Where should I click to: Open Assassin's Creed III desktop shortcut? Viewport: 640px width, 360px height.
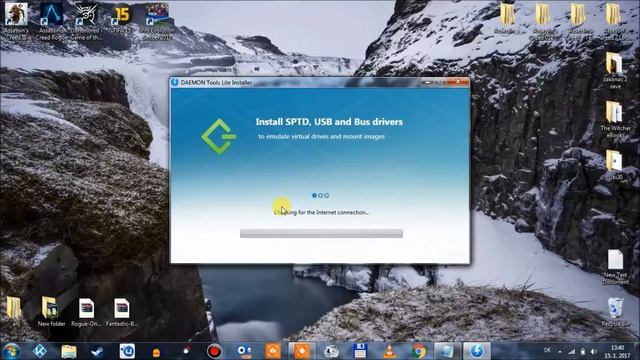point(16,21)
